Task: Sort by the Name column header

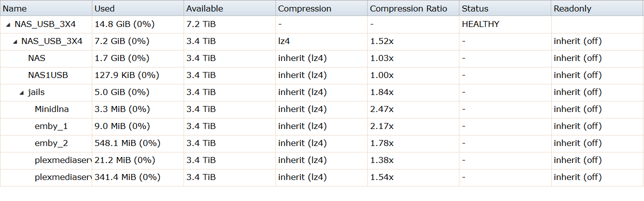Action: click(15, 8)
